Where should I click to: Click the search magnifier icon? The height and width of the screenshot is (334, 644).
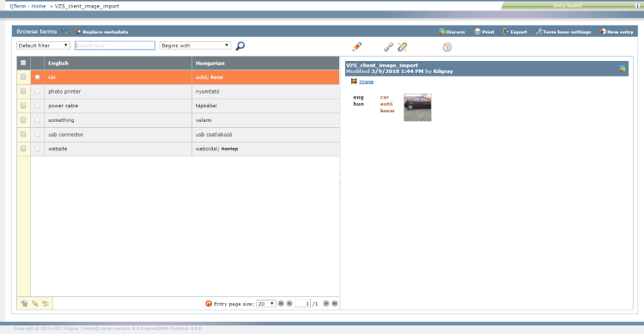point(240,46)
